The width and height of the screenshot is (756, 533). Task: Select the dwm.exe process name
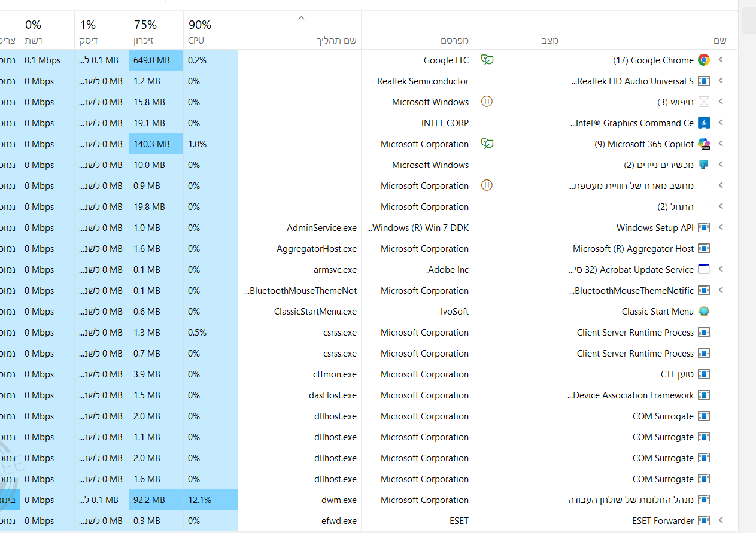(339, 500)
